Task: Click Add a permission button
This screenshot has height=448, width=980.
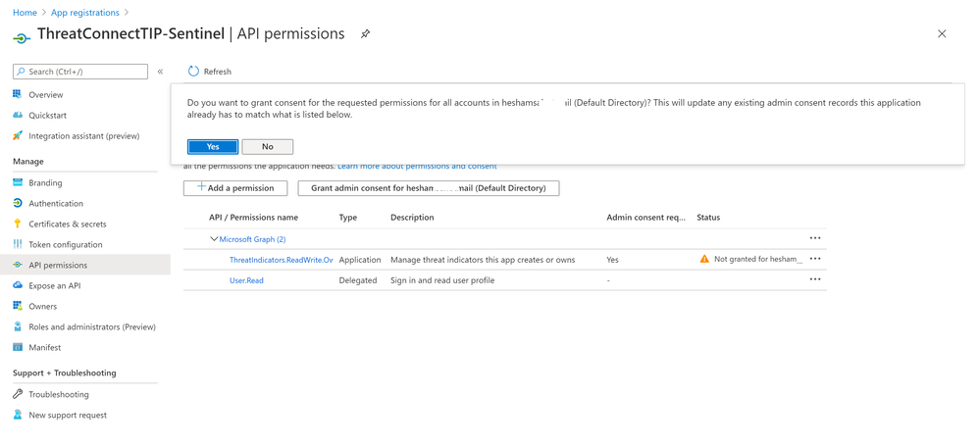Action: 235,188
